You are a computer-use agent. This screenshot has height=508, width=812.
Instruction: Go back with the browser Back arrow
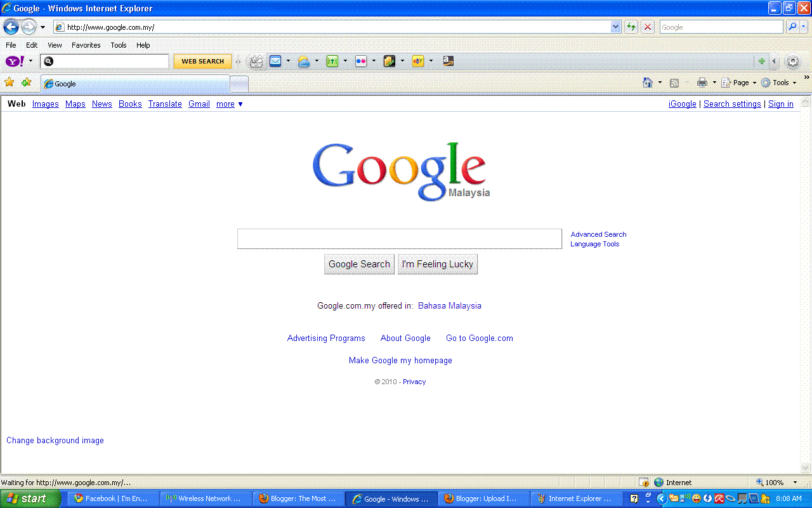(11, 27)
